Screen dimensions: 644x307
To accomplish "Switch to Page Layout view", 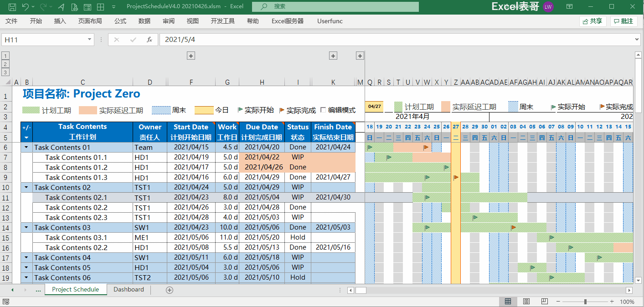I will (x=526, y=302).
